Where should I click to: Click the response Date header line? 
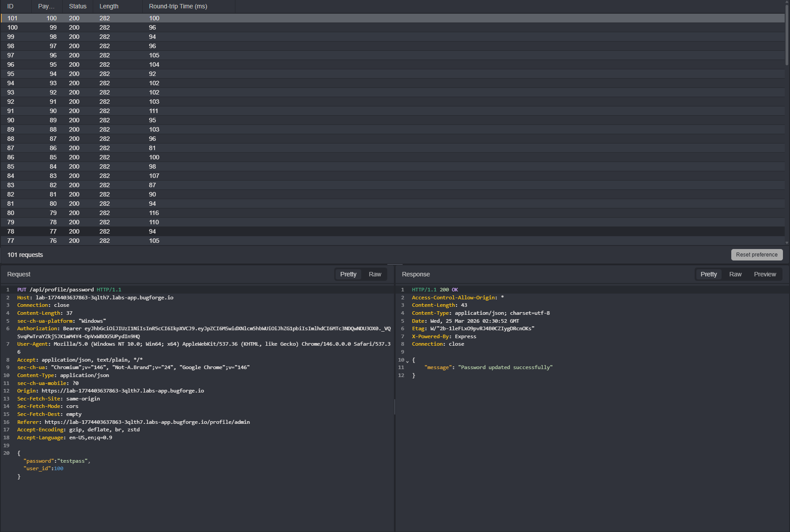tap(465, 321)
